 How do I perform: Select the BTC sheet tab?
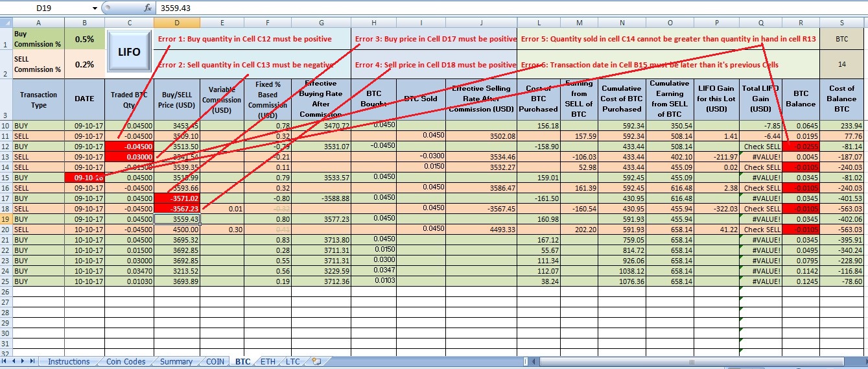(x=243, y=362)
